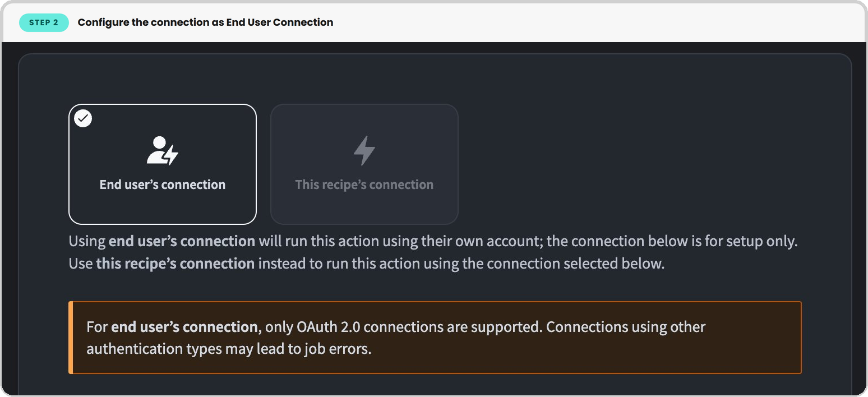The image size is (868, 397).
Task: Click the teal STEP 2 badge
Action: tap(44, 22)
